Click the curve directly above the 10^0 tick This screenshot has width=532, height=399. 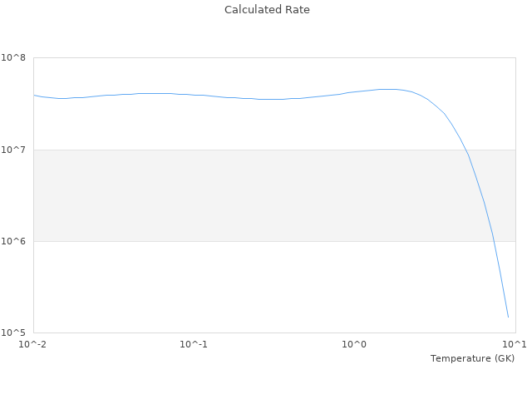[354, 91]
